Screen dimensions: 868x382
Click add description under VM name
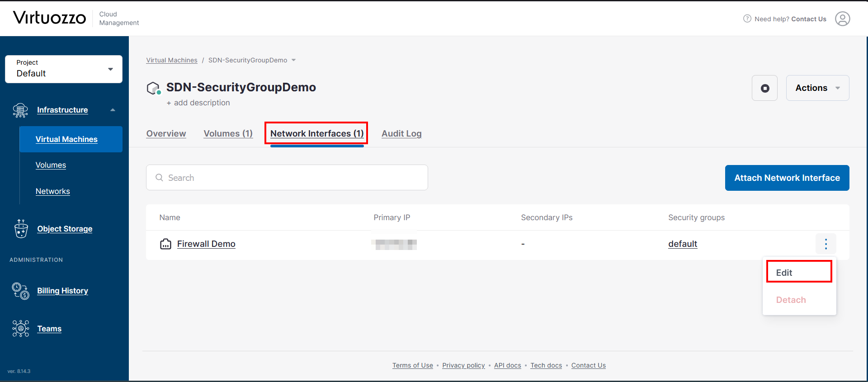tap(198, 103)
